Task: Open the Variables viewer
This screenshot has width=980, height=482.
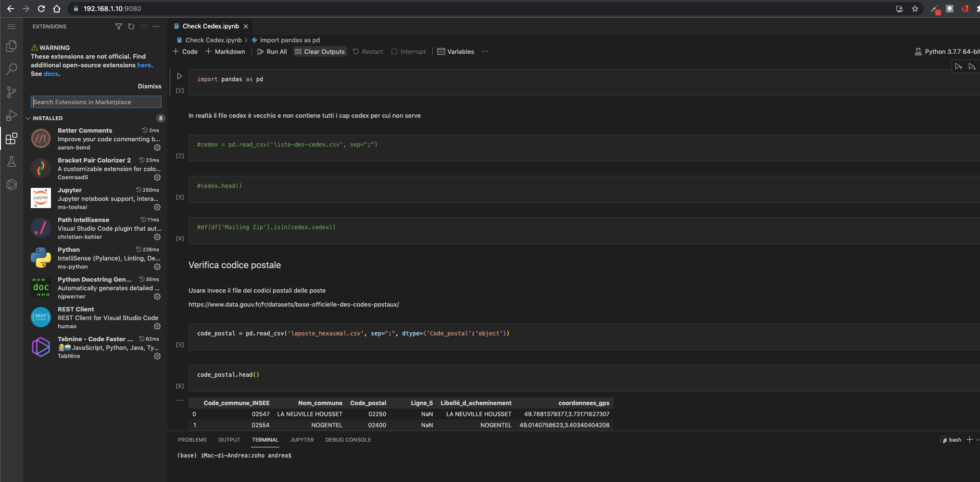Action: (456, 51)
